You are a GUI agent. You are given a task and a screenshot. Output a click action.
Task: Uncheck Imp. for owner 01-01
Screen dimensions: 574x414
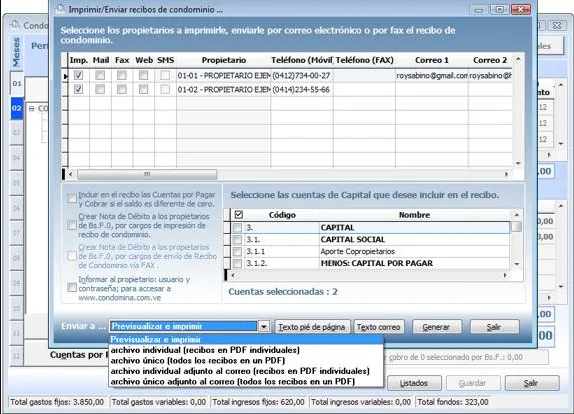coord(78,75)
